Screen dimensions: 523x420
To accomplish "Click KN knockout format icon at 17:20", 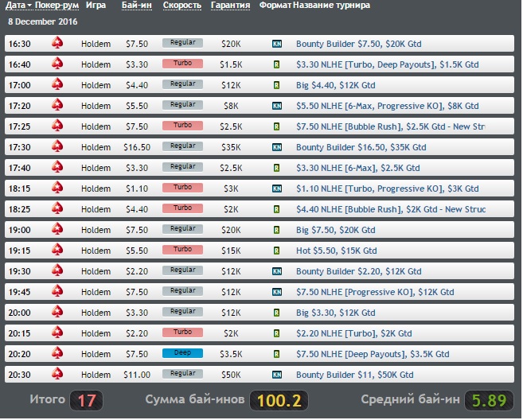I will click(277, 106).
